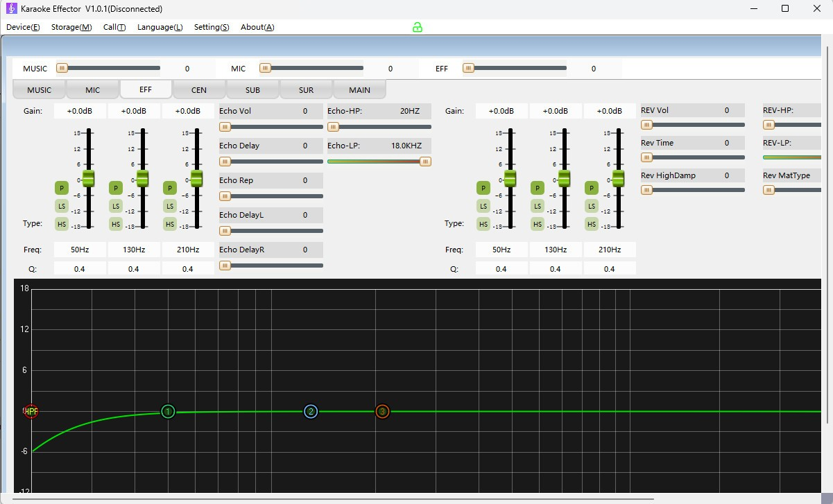Click the EFF master volume slider handle
Screen dimensions: 833x504
[468, 68]
